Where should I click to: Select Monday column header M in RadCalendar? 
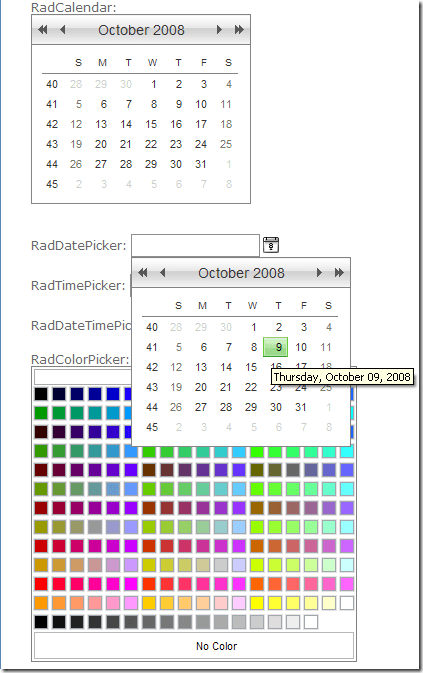pos(102,63)
